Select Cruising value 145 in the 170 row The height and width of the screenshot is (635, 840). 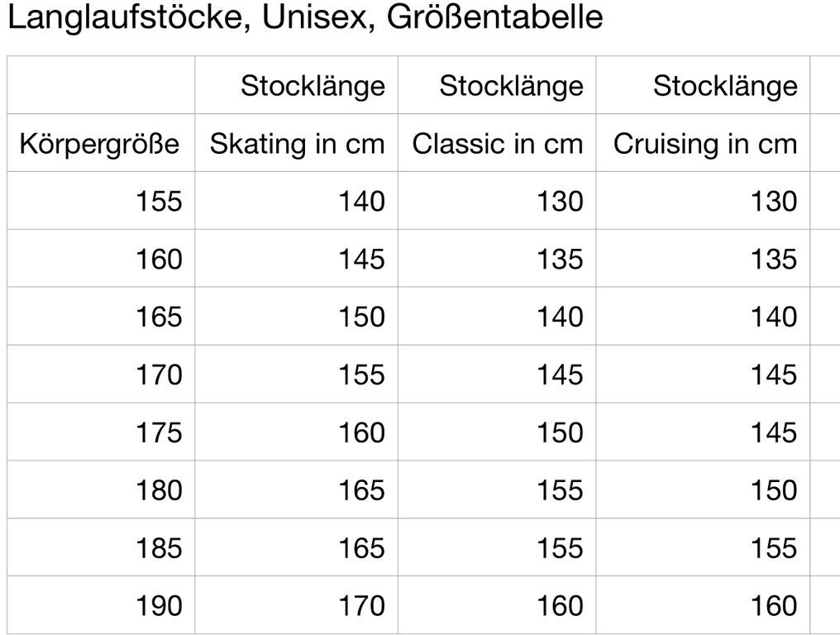774,375
